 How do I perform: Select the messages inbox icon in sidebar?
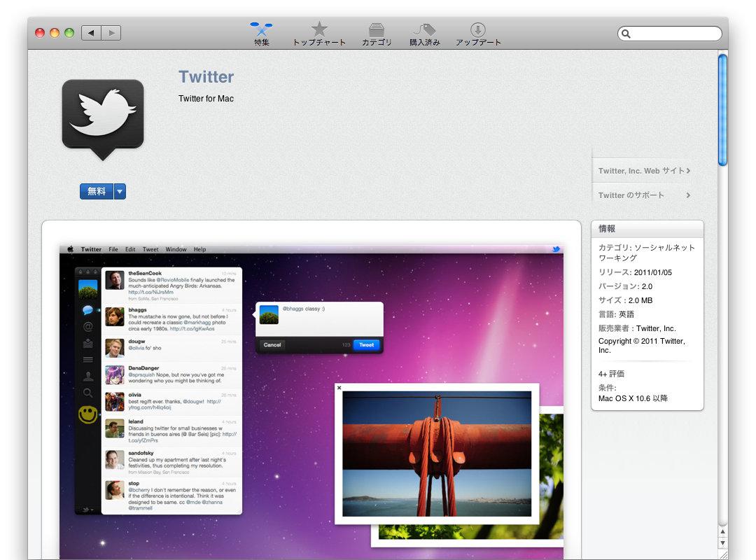pos(87,344)
